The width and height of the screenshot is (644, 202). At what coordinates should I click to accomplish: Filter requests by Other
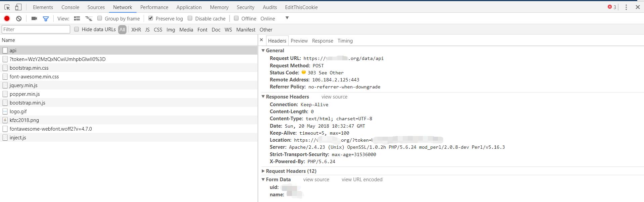point(266,29)
